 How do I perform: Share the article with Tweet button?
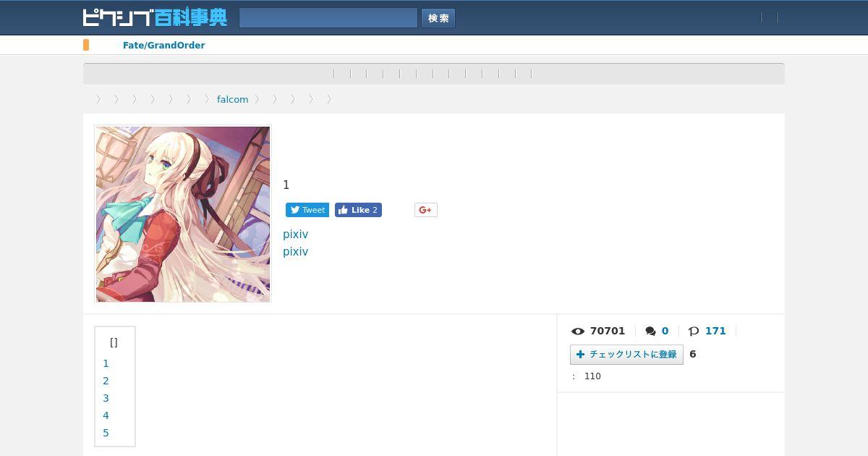pos(307,210)
